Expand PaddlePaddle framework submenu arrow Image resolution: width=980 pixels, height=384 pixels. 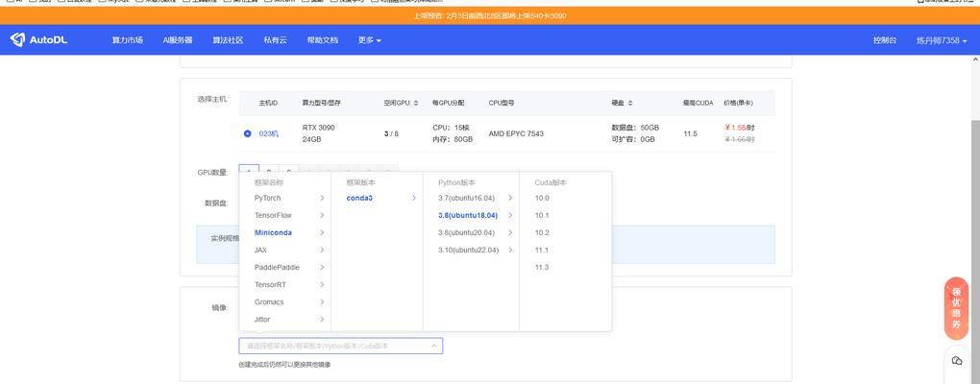(322, 267)
